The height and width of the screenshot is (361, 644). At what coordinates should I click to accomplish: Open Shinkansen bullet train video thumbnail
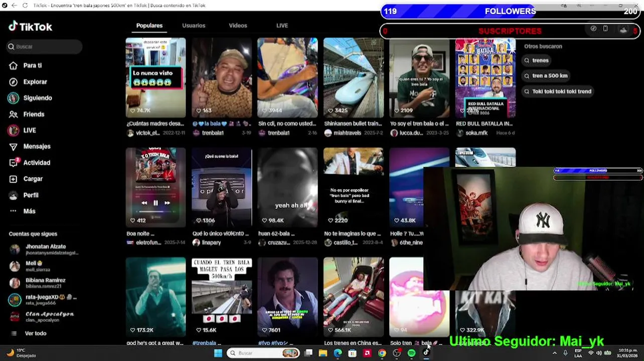(x=353, y=78)
